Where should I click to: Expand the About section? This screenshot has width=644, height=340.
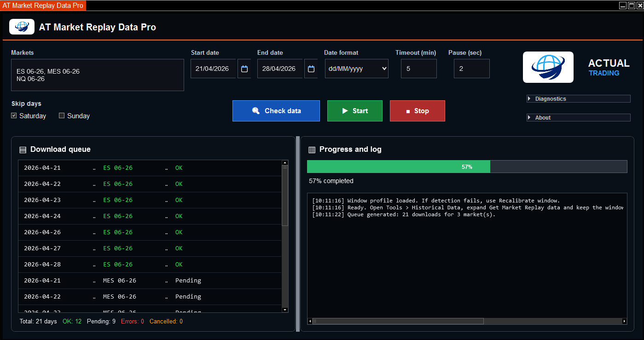click(x=579, y=117)
